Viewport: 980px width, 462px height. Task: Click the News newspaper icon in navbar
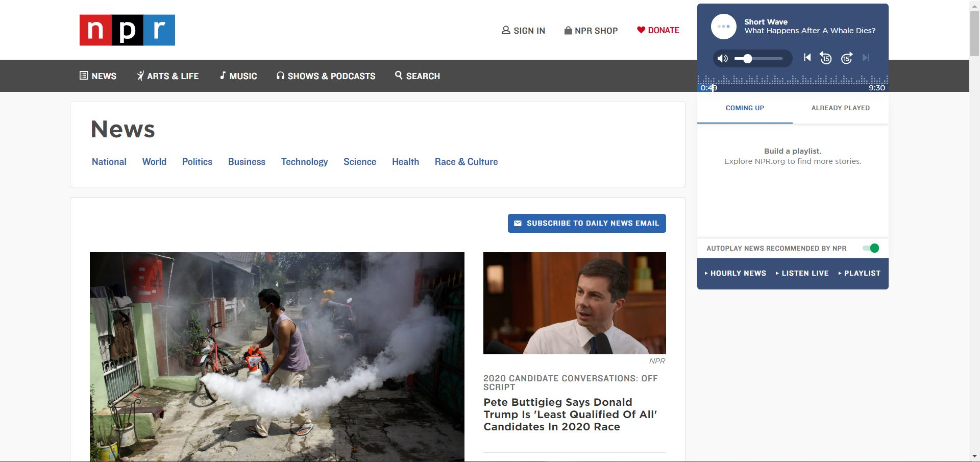84,76
